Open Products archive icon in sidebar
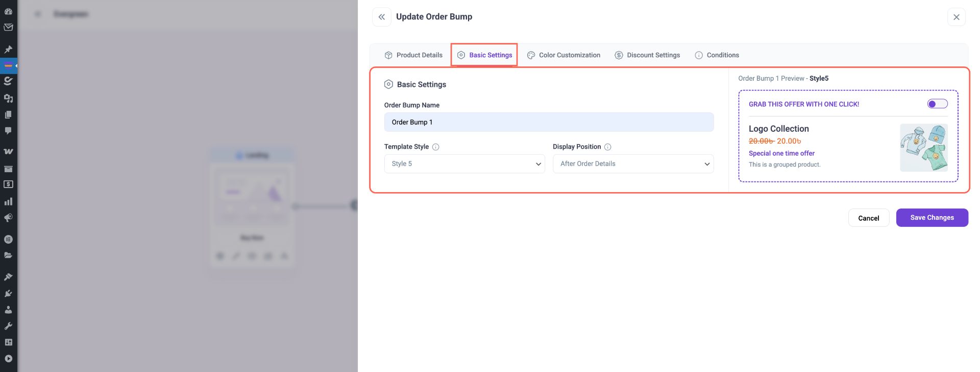Viewport: 980px width, 372px height. tap(8, 169)
